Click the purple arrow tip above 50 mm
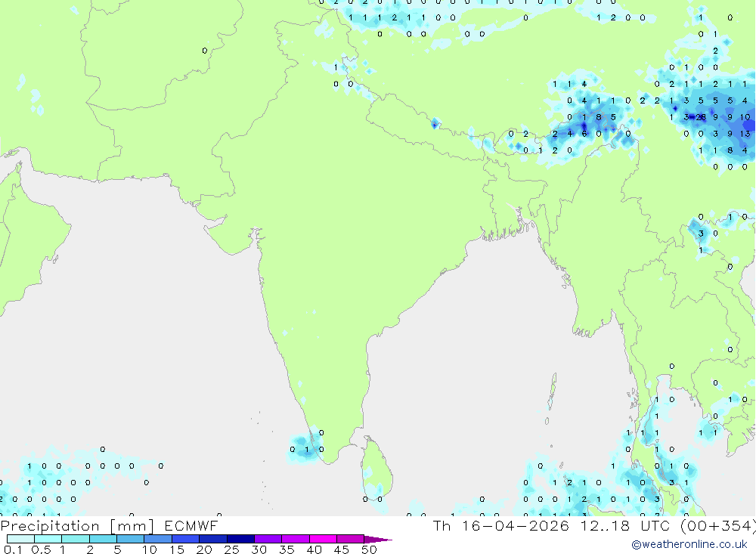The width and height of the screenshot is (756, 554). tap(378, 540)
